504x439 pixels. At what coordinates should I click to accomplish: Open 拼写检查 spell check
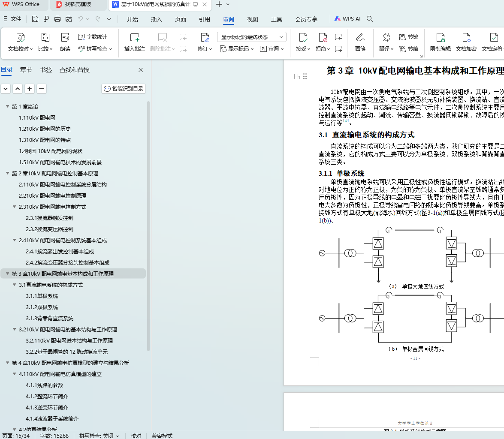coord(95,49)
